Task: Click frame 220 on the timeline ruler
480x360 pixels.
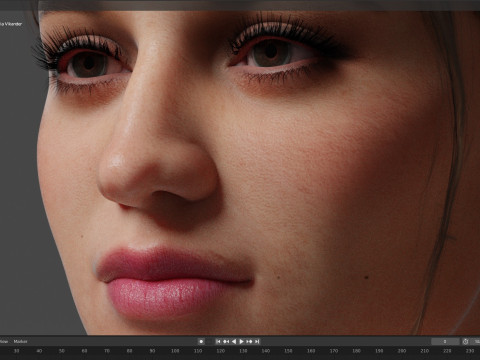Action: (x=447, y=351)
